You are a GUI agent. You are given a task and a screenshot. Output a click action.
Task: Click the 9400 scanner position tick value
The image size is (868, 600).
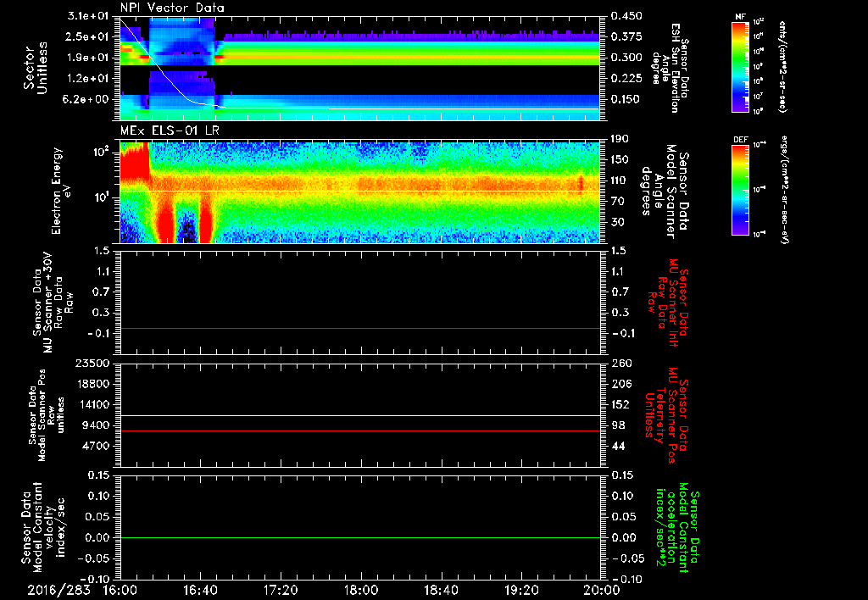coord(97,425)
